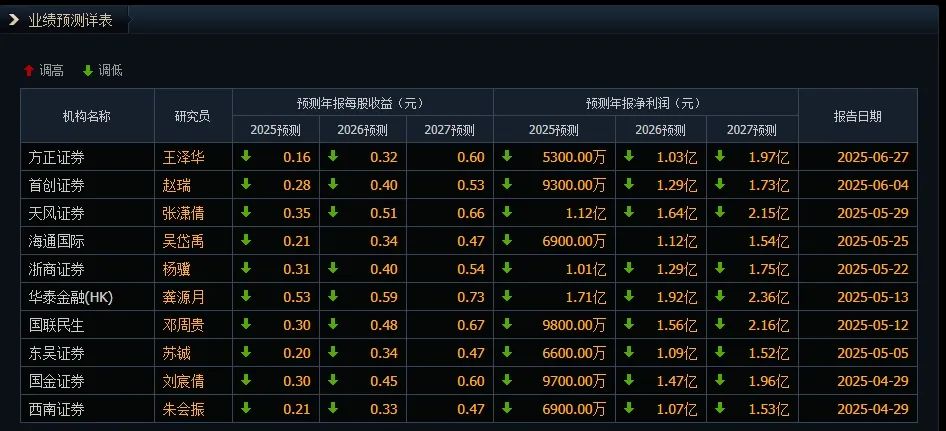Click the 机构名称 column header
Viewport: 946px width, 431px height.
pos(87,117)
